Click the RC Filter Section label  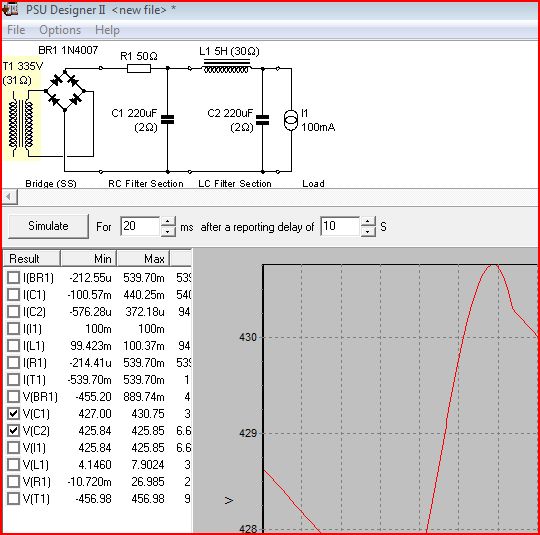(146, 184)
